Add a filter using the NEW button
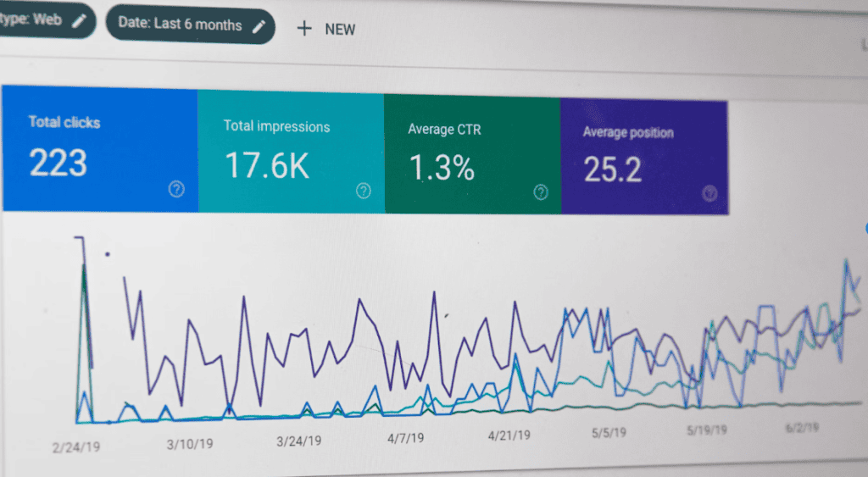The width and height of the screenshot is (868, 477). pos(326,29)
